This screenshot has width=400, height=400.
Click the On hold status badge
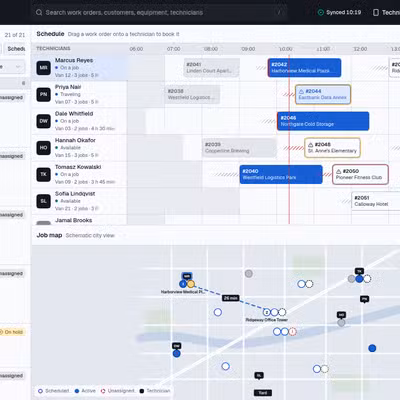(x=12, y=332)
